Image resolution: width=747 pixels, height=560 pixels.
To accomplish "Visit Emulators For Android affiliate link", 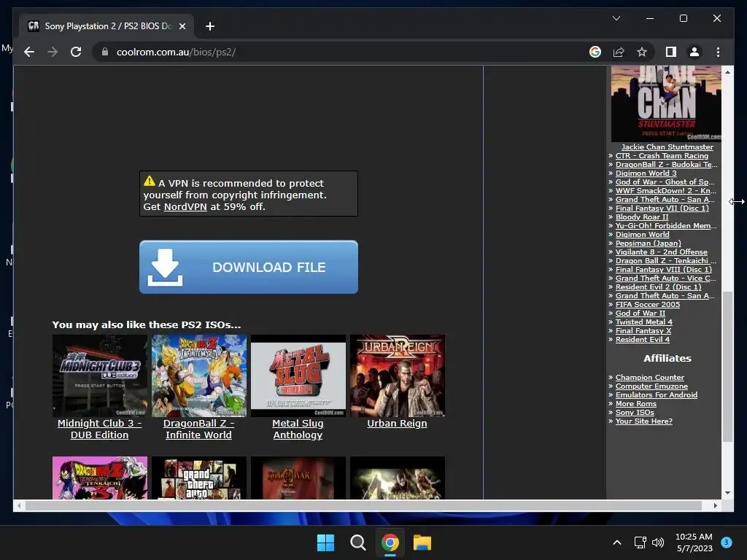I will [656, 394].
